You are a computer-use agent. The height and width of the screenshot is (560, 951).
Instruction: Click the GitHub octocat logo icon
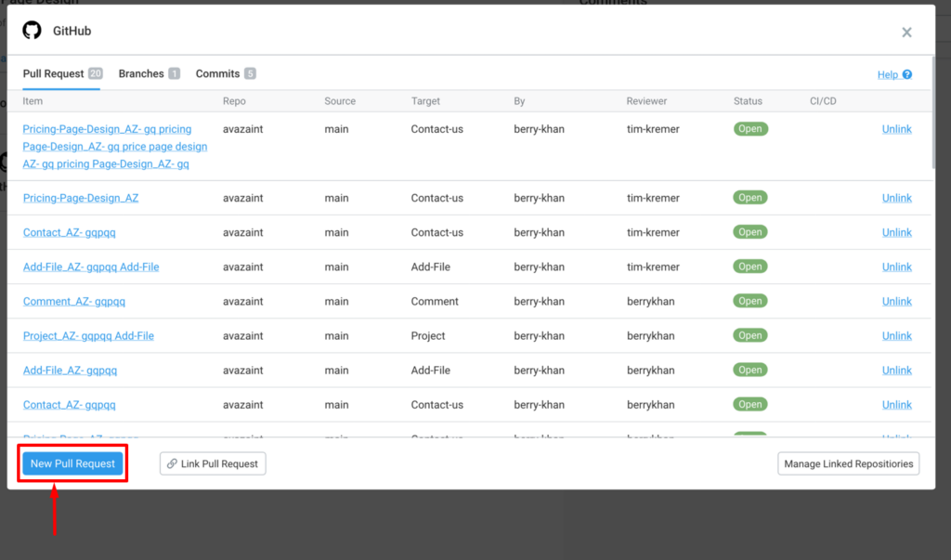(x=33, y=31)
